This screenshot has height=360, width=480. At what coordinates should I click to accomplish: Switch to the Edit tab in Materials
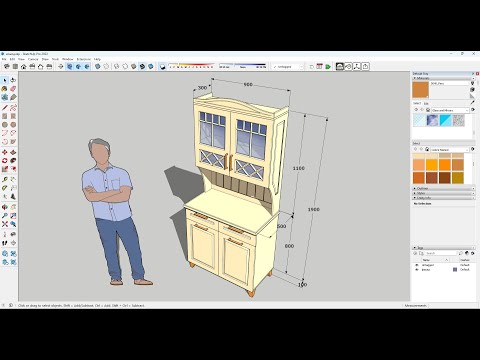426,103
